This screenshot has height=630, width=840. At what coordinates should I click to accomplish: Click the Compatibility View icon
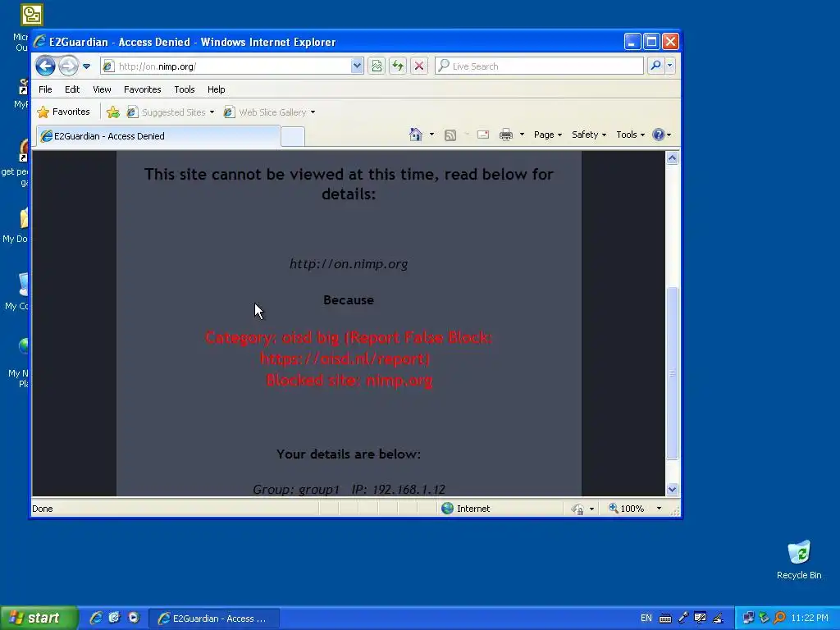click(377, 66)
